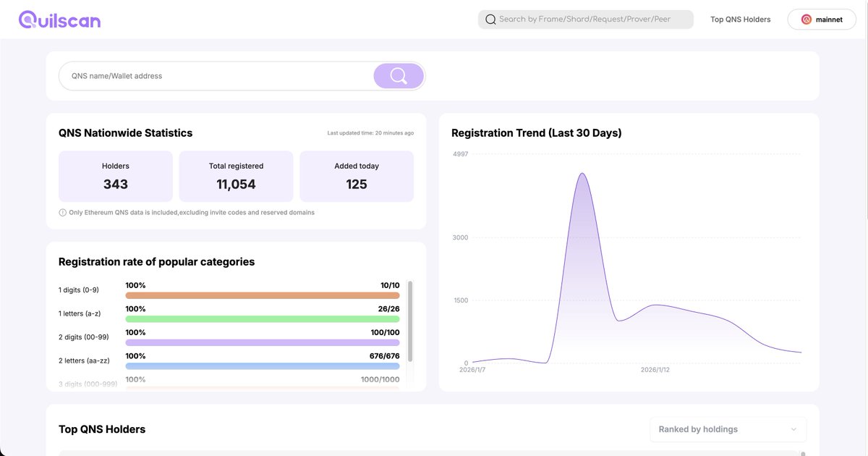This screenshot has height=456, width=868.
Task: Click the purple 2 digits (00-99) progress bar
Action: [x=263, y=342]
